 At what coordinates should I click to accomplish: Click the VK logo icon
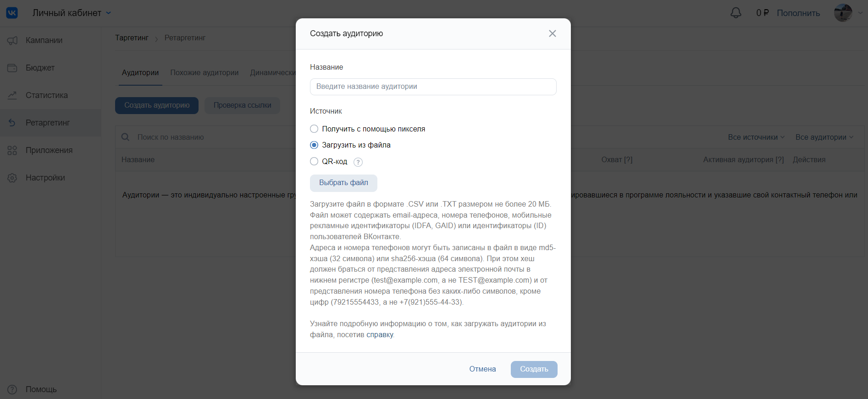(12, 13)
